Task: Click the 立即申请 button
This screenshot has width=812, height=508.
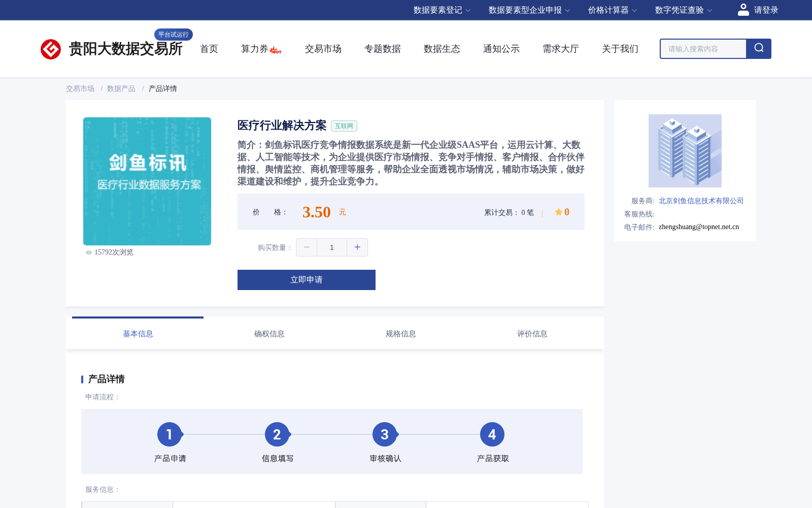Action: tap(307, 280)
